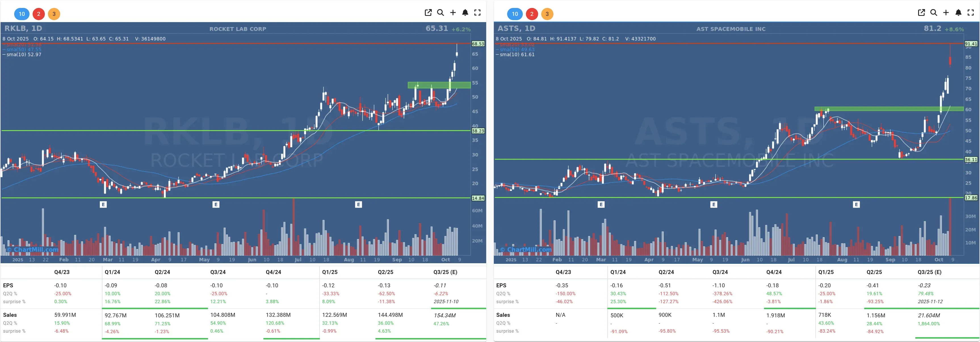
Task: Open ASTS chart in new window icon
Action: tap(921, 12)
